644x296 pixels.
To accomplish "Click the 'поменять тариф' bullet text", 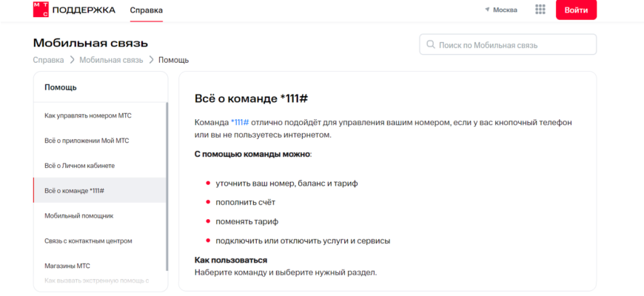I will click(x=247, y=222).
